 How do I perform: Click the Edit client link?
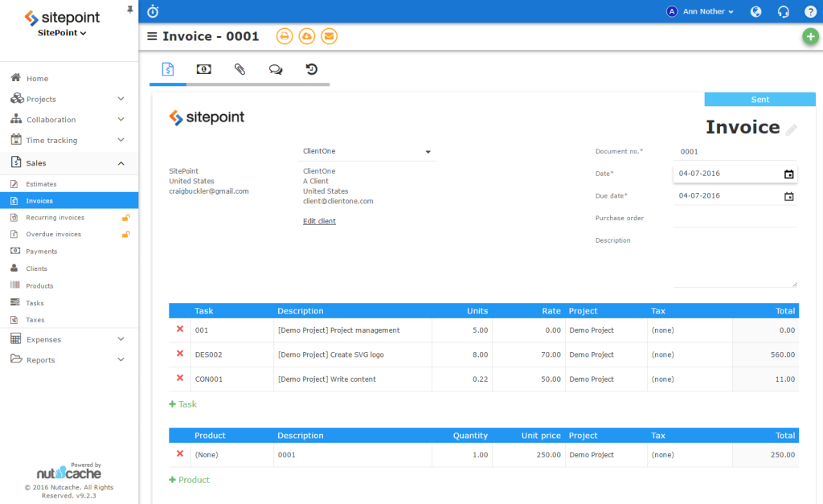coord(319,221)
